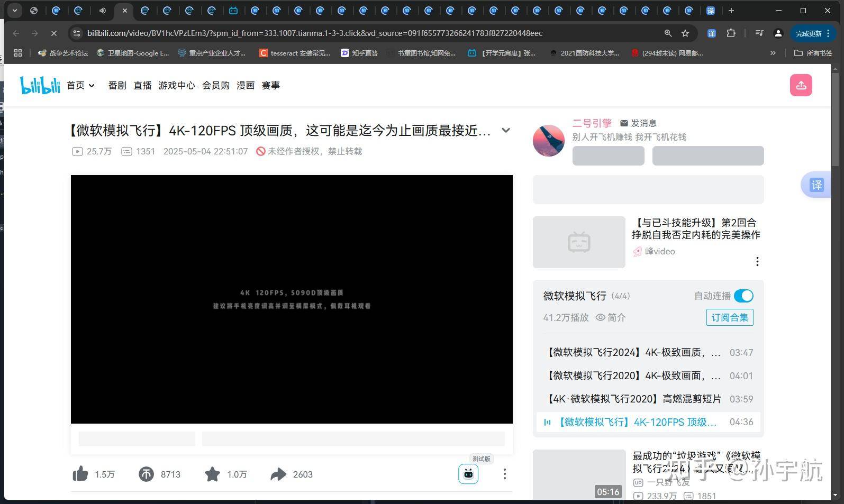Close the active tab

pos(124,10)
